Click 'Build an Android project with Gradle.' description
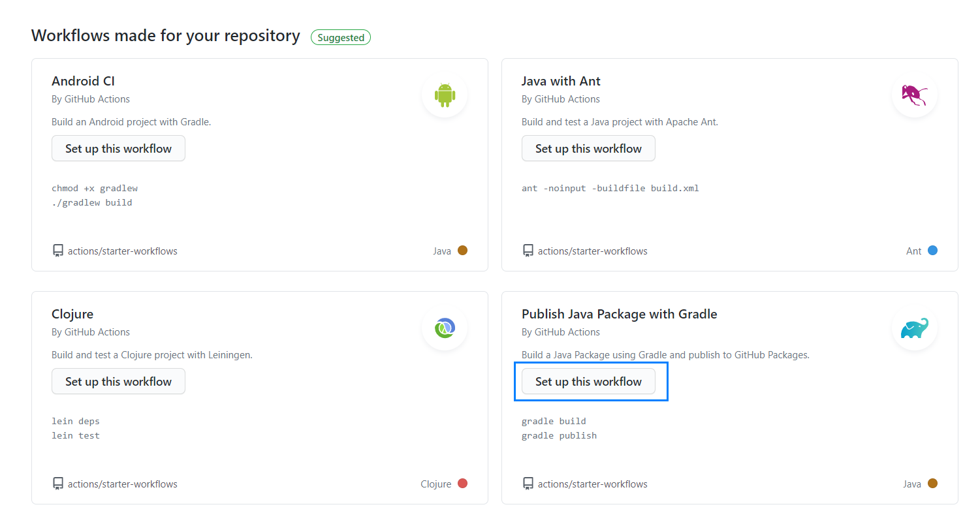Viewport: 980px width, 526px height. coord(131,122)
